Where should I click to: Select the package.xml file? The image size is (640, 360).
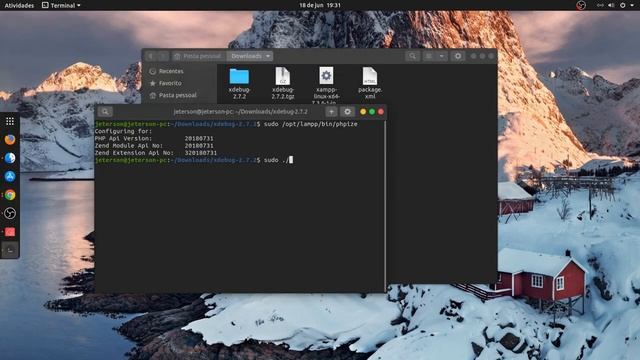click(370, 83)
